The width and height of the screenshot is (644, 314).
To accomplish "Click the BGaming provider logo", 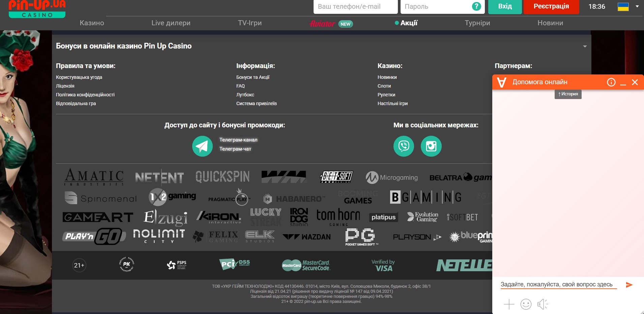I will (x=426, y=197).
